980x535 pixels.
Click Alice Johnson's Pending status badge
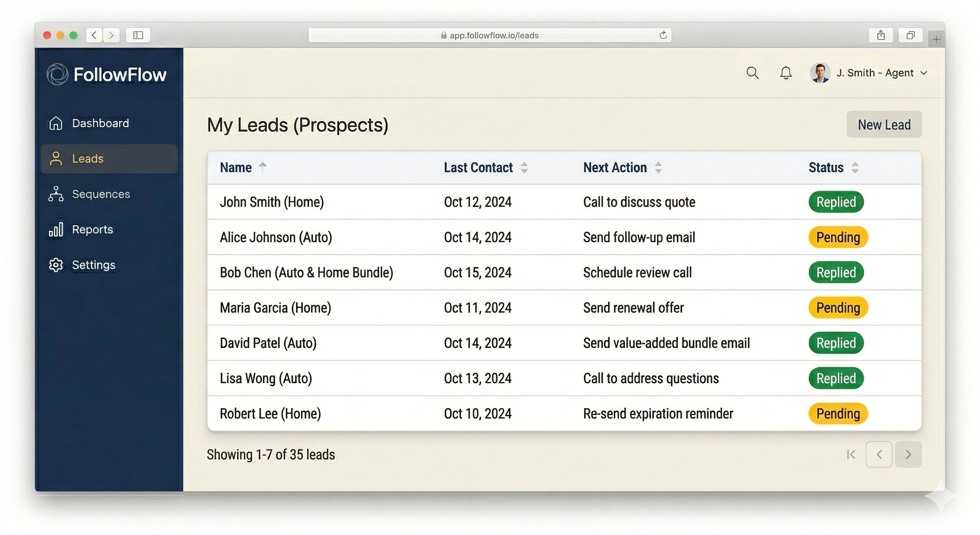838,237
